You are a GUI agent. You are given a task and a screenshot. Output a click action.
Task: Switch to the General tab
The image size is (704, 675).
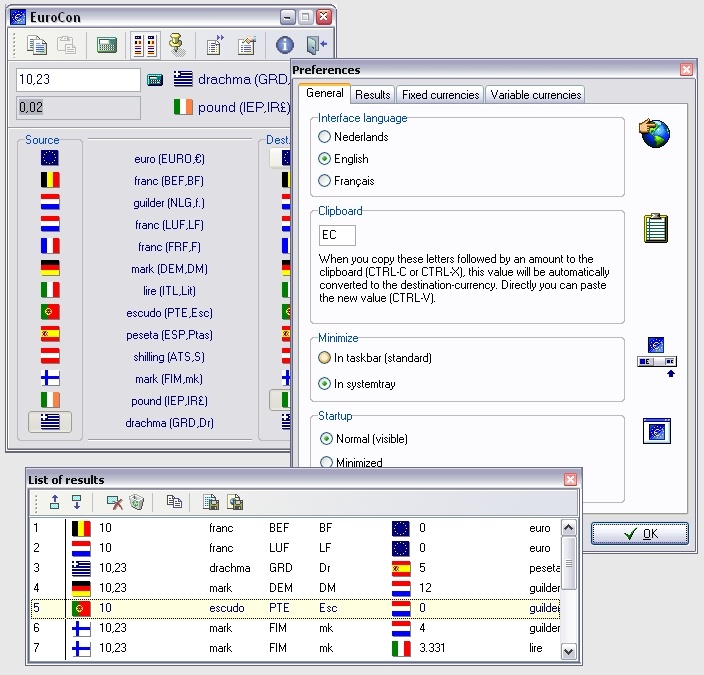324,93
